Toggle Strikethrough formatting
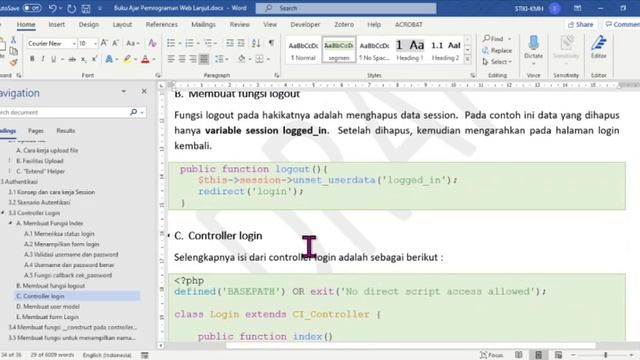Image resolution: width=640 pixels, height=360 pixels. click(x=72, y=59)
